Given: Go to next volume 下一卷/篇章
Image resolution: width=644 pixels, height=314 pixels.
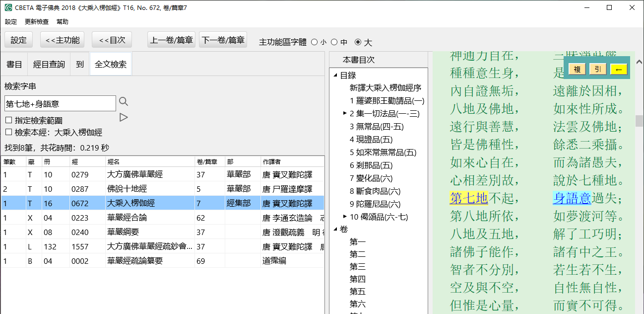Looking at the screenshot, I should click(223, 40).
